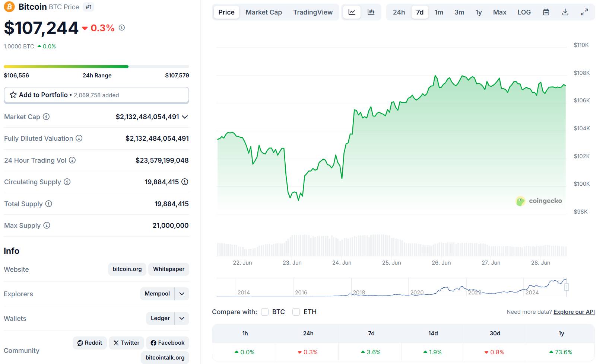Toggle ETH compare checkbox

tap(296, 312)
